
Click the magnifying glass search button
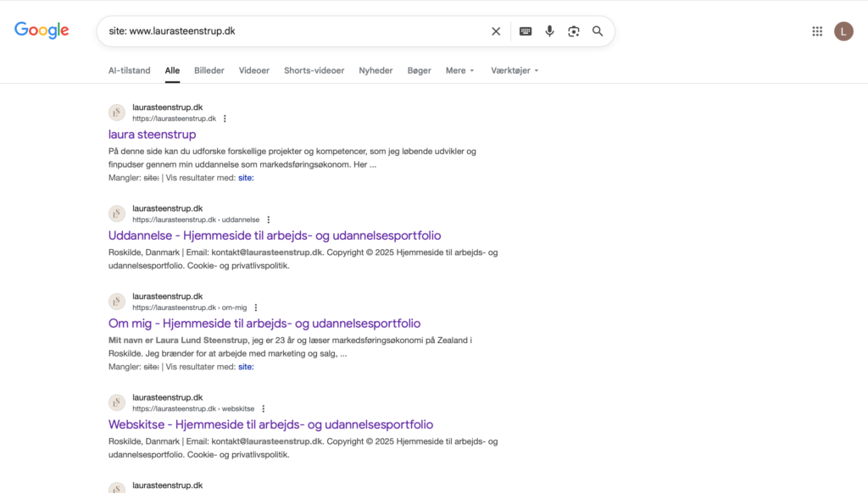coord(598,31)
